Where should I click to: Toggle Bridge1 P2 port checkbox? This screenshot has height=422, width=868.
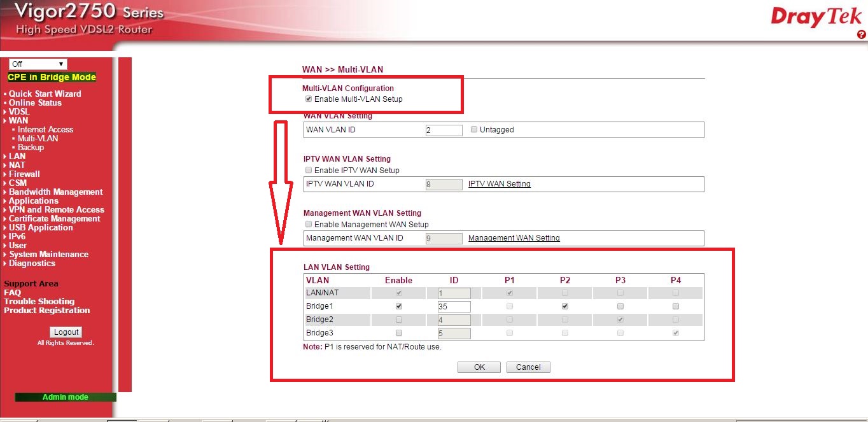565,306
